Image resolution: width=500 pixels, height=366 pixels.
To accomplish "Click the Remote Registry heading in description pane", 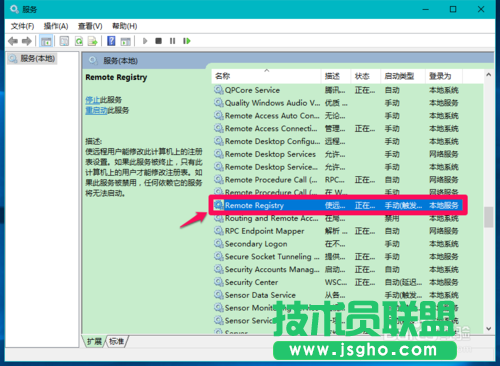I will tap(116, 77).
